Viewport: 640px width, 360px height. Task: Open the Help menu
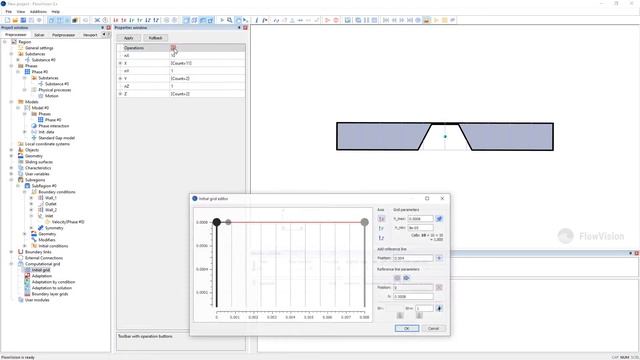[56, 12]
